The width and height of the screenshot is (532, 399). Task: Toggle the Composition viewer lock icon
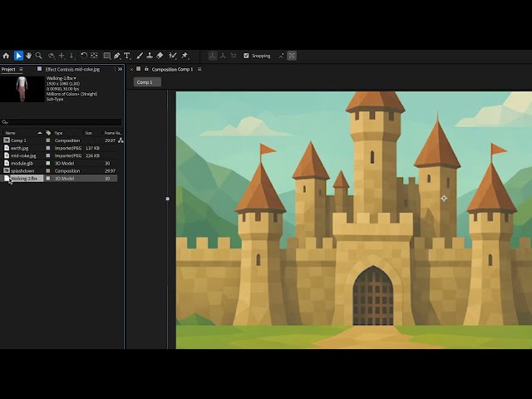[x=146, y=69]
